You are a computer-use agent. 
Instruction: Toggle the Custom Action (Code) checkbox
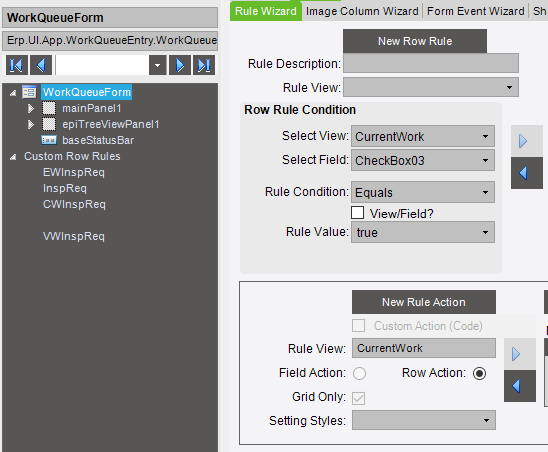click(x=359, y=325)
